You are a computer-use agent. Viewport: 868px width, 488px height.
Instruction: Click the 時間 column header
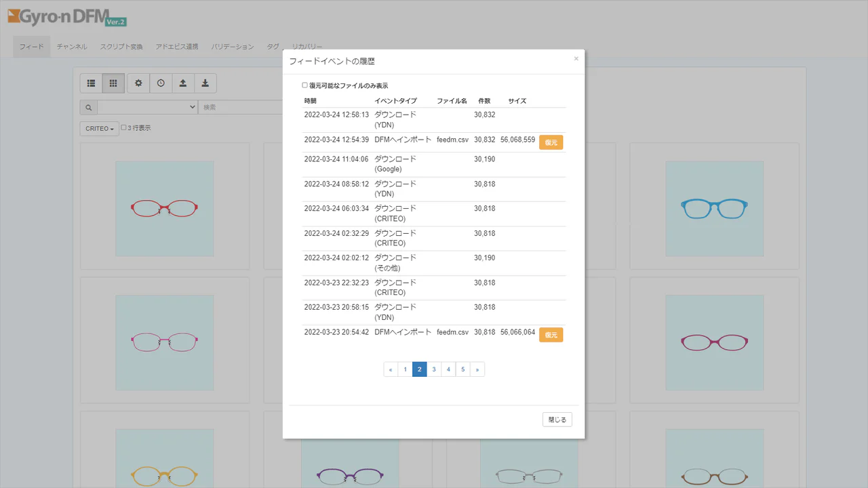pyautogui.click(x=311, y=101)
